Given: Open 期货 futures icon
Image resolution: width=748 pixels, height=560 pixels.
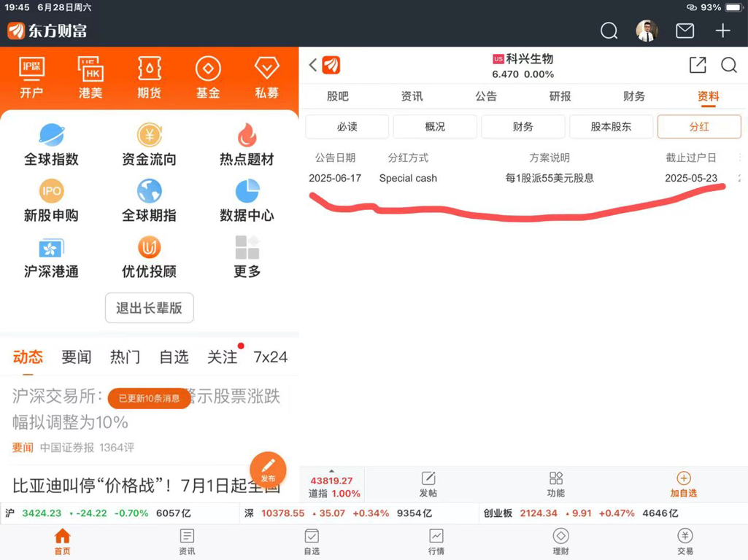Looking at the screenshot, I should [x=150, y=77].
